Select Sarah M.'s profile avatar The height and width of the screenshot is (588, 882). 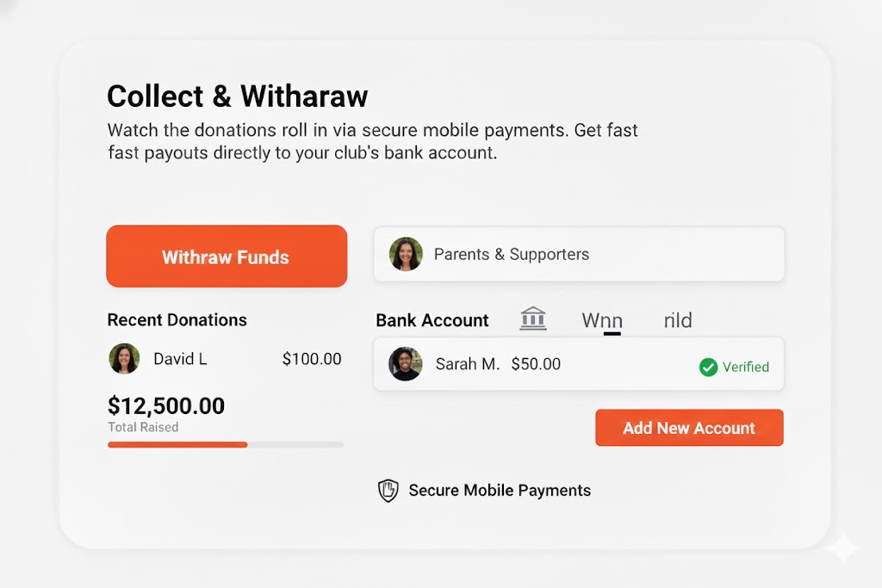click(406, 363)
